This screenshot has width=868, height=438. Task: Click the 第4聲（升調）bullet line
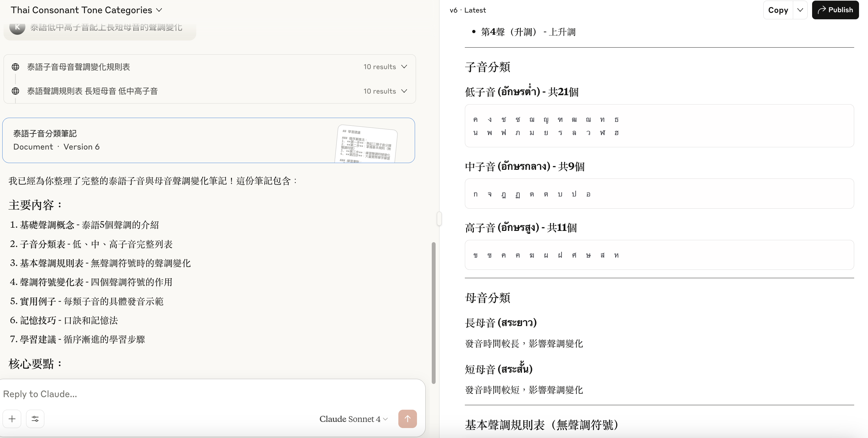tap(528, 32)
